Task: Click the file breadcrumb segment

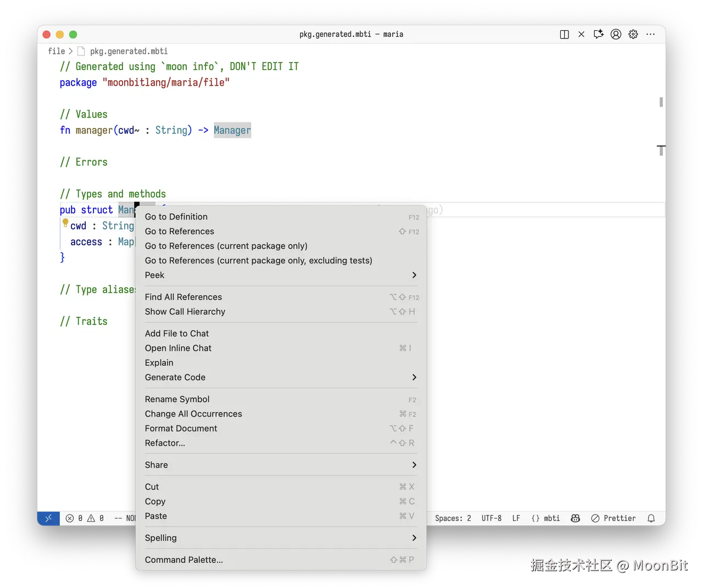Action: click(57, 51)
